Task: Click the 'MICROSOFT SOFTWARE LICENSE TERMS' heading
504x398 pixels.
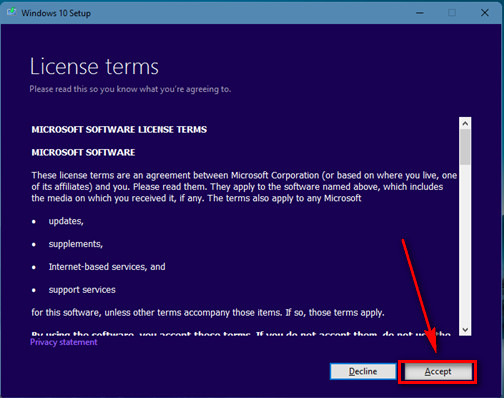Action: [x=119, y=130]
